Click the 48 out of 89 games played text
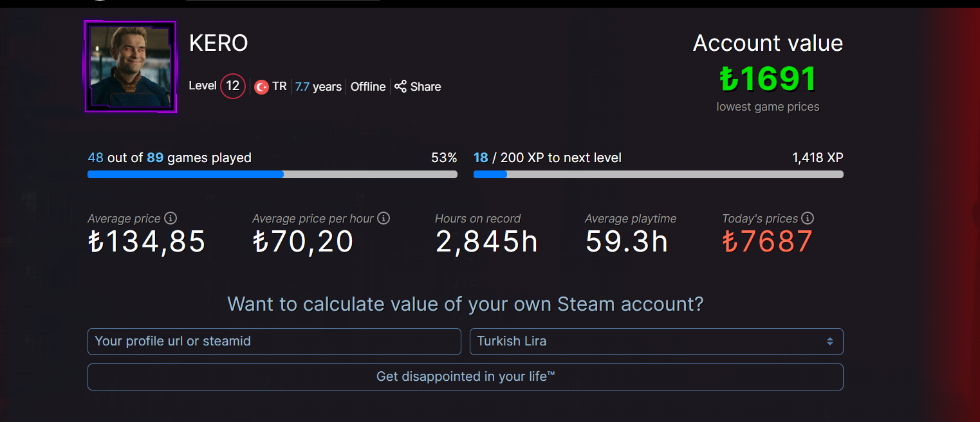Screen dimensions: 980x422 coord(169,158)
